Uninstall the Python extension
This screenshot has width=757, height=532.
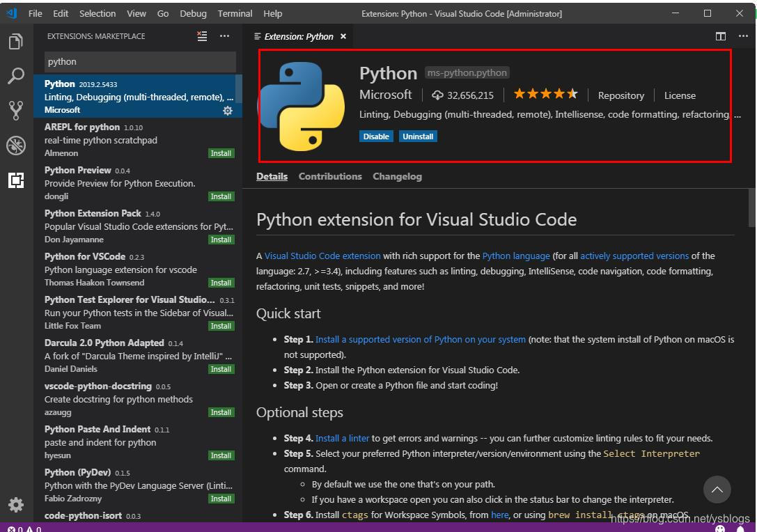click(x=418, y=136)
